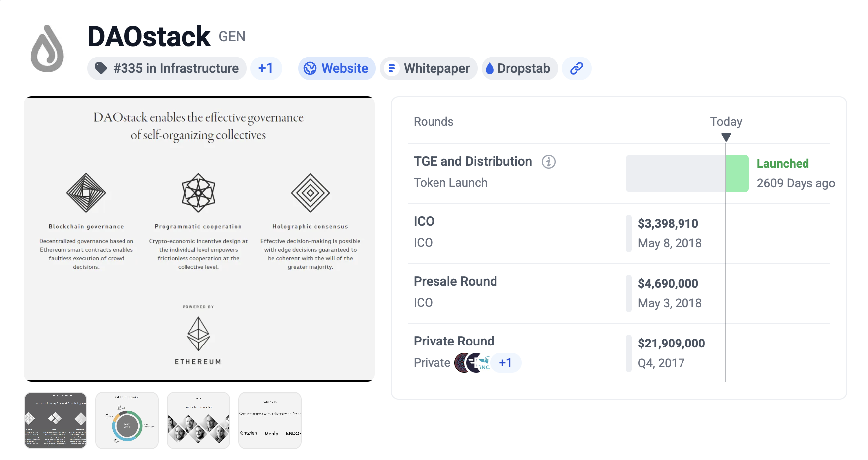The height and width of the screenshot is (460, 868).
Task: Open the Website link
Action: [x=337, y=68]
